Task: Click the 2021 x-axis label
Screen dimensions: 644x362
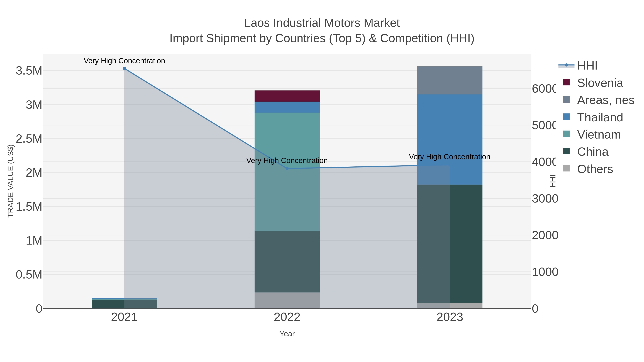Action: coord(124,317)
